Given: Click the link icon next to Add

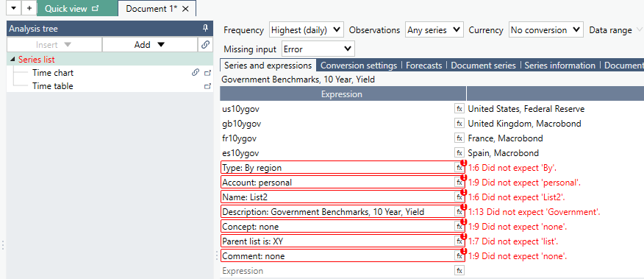Looking at the screenshot, I should (205, 44).
